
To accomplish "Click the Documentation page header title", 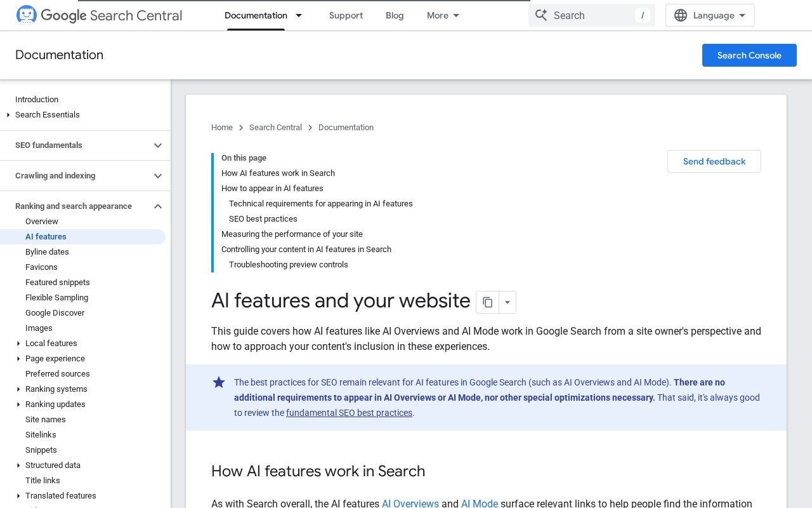I will (59, 55).
